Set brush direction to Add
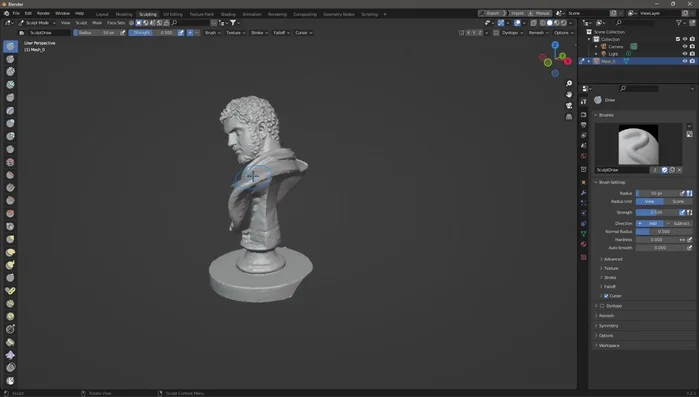 650,223
